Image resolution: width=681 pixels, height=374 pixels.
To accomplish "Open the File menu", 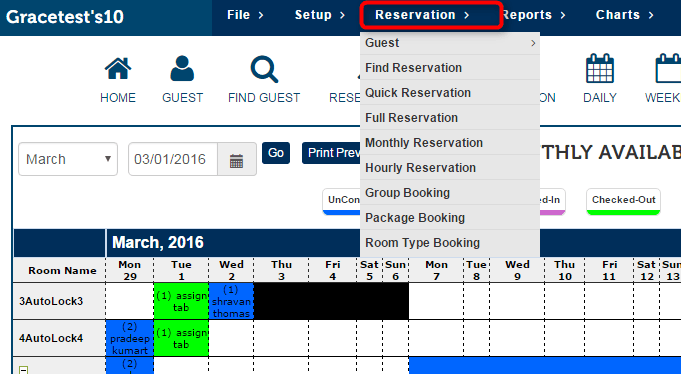I will tap(245, 15).
